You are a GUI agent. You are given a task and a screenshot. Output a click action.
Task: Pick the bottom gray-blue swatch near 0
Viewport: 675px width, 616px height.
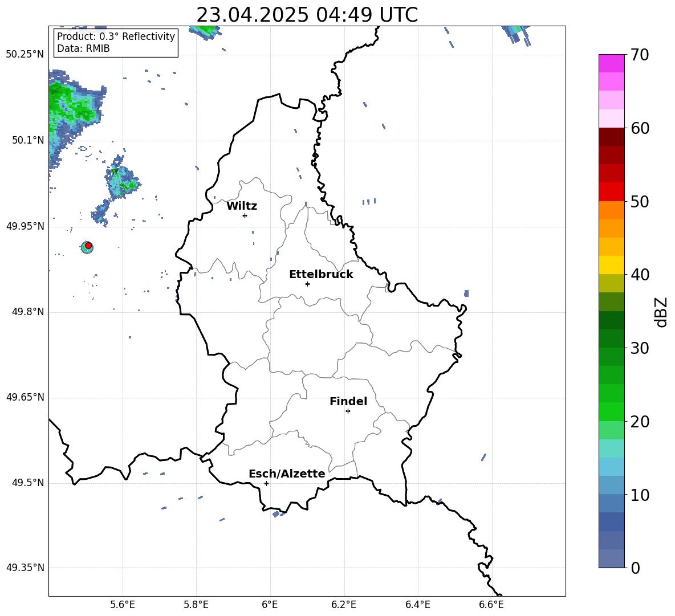[x=611, y=558]
